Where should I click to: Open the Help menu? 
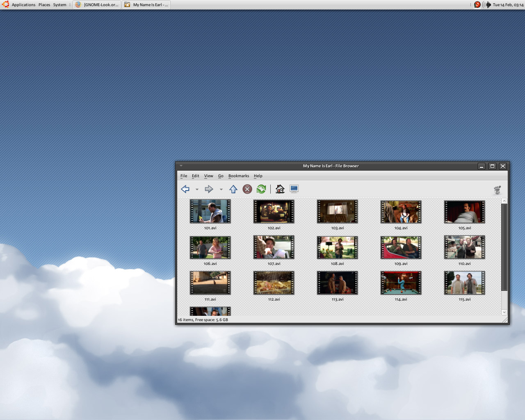tap(258, 176)
